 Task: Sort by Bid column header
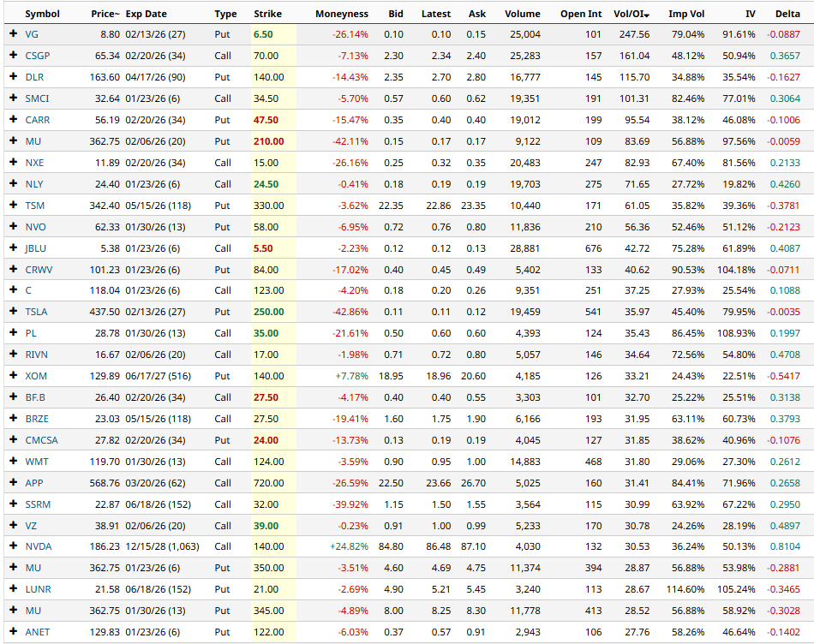pyautogui.click(x=396, y=14)
